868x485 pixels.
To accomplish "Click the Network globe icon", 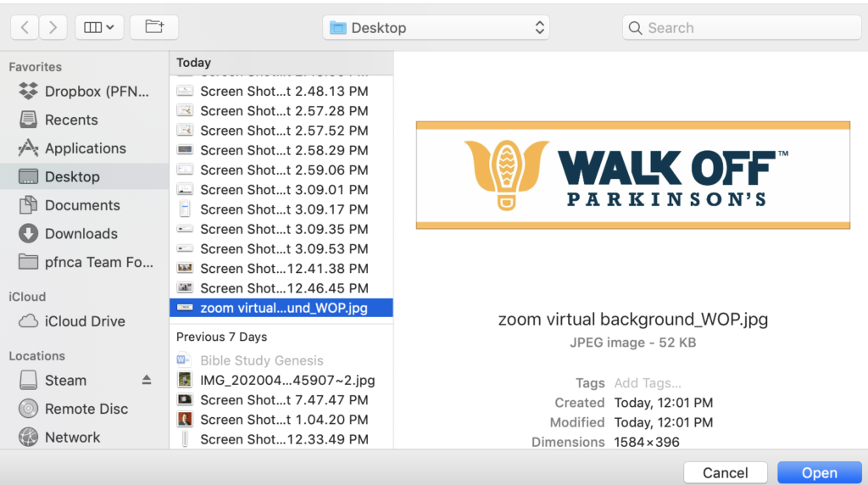I will click(28, 438).
